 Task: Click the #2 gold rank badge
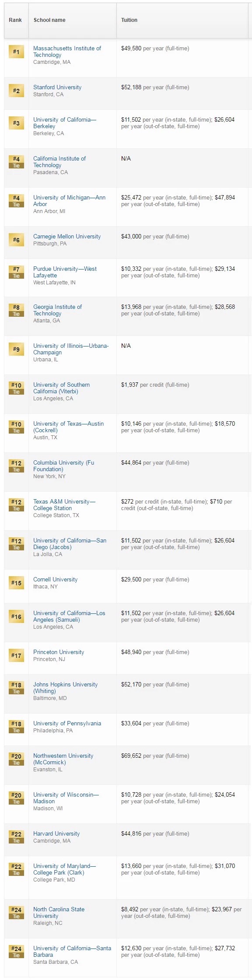pyautogui.click(x=16, y=91)
